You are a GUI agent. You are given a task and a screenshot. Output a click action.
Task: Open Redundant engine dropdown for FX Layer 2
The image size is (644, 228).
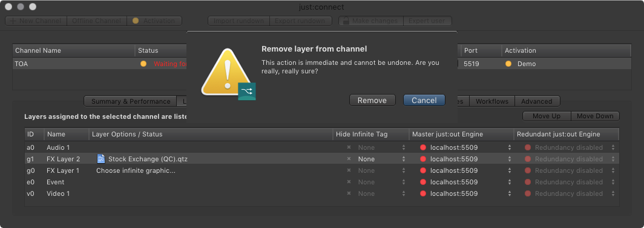tap(574, 159)
